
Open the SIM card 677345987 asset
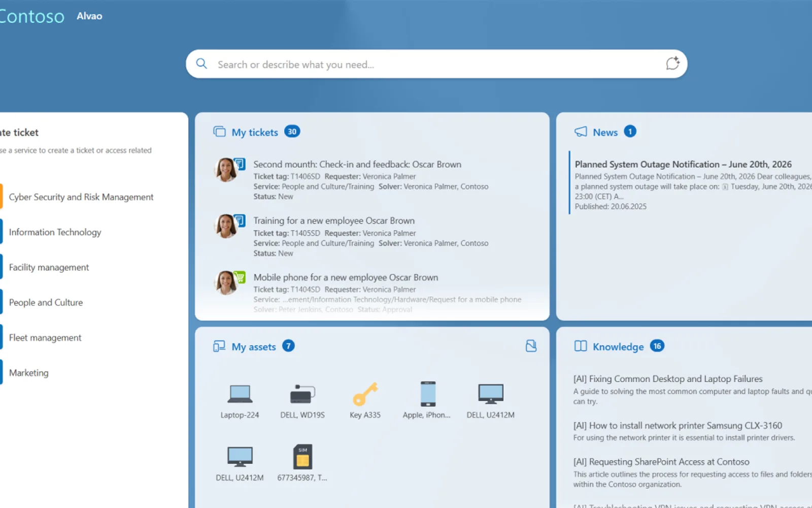(x=302, y=463)
